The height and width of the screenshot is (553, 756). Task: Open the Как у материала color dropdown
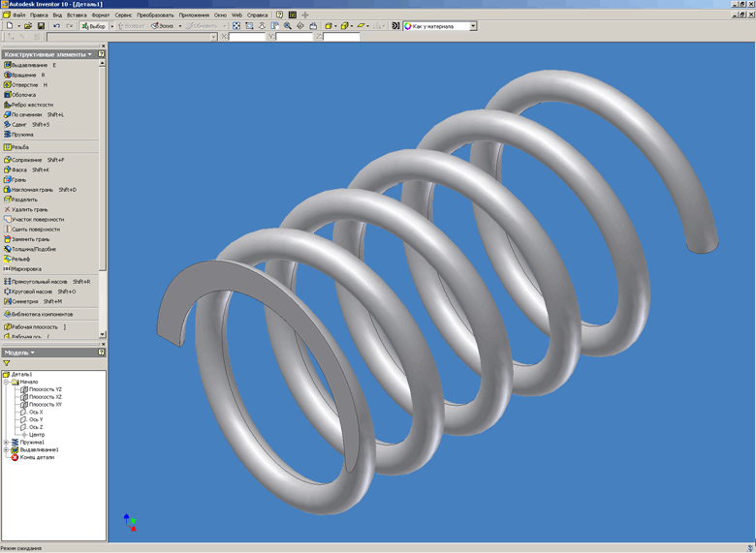coord(473,26)
